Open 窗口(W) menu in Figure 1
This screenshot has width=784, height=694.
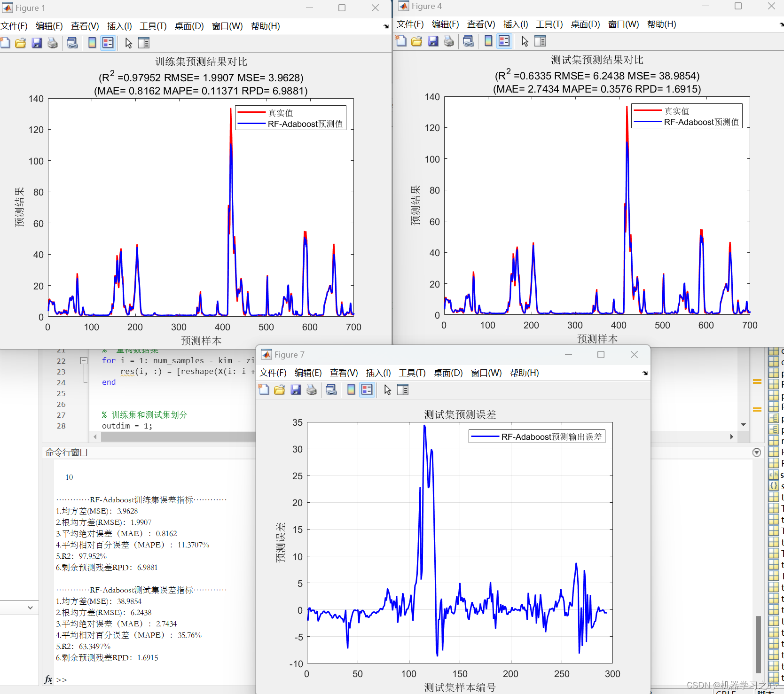click(x=227, y=26)
